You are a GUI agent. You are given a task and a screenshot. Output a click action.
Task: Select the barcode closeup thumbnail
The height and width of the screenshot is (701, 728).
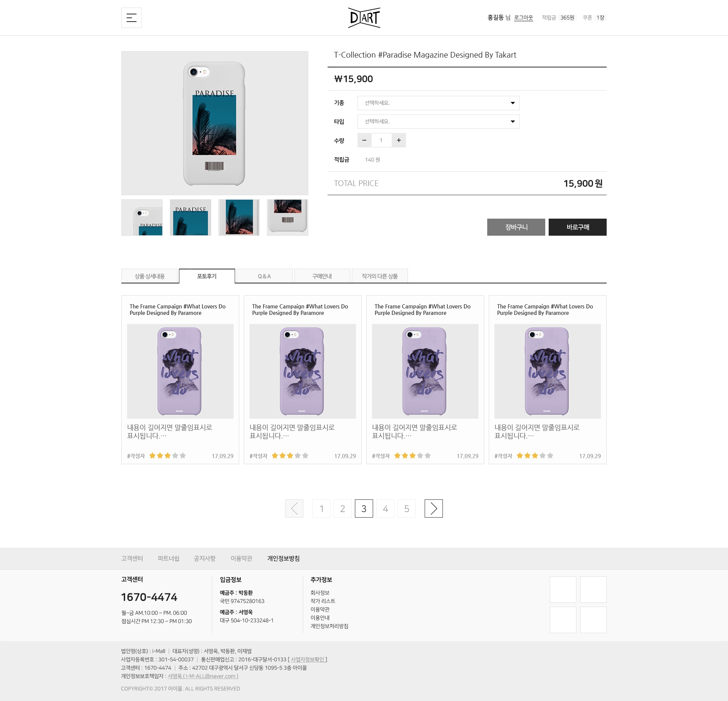[287, 217]
